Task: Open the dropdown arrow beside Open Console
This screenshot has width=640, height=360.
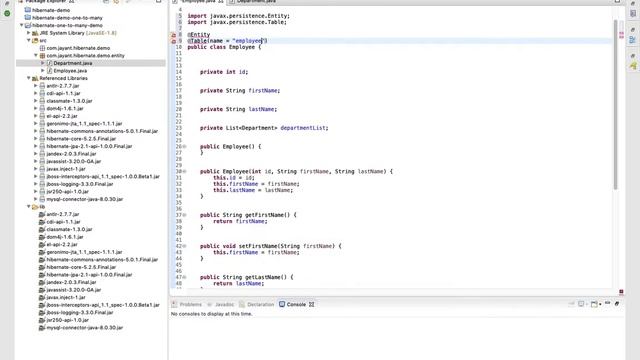Action: click(x=600, y=304)
